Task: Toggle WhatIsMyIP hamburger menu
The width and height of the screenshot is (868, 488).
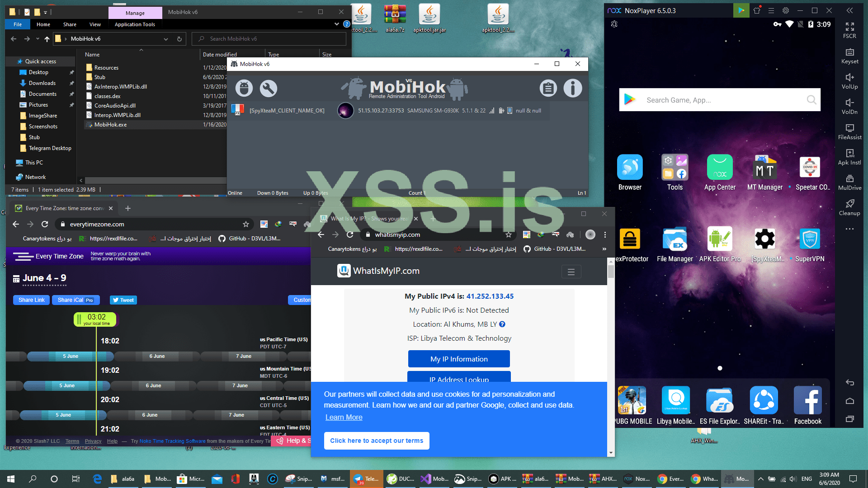Action: click(x=571, y=272)
